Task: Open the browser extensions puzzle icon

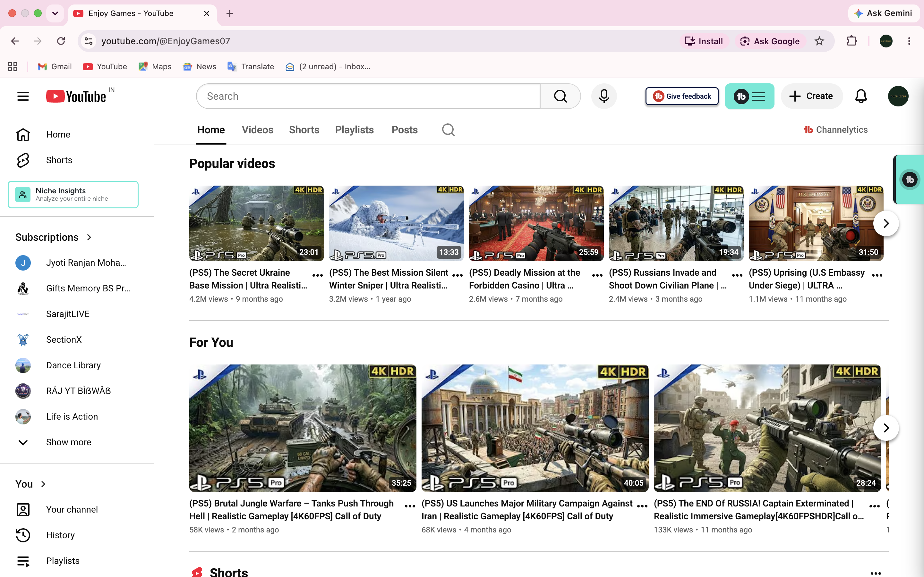Action: pyautogui.click(x=852, y=41)
